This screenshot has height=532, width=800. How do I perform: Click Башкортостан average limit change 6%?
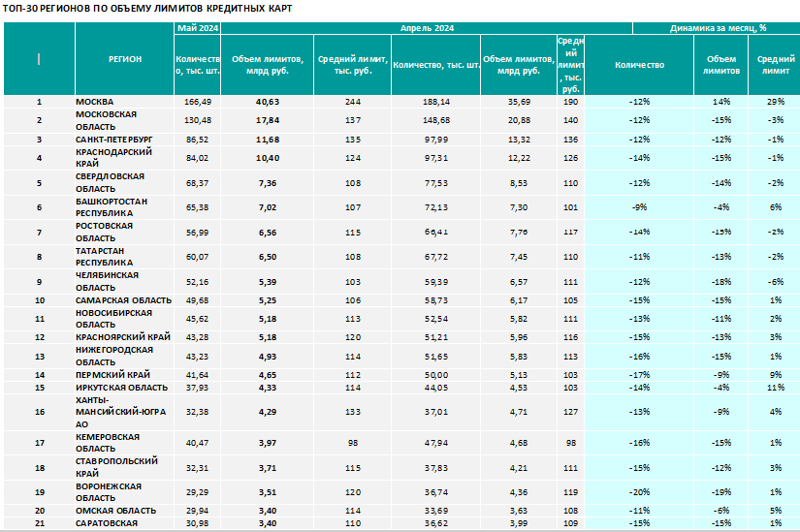click(776, 207)
